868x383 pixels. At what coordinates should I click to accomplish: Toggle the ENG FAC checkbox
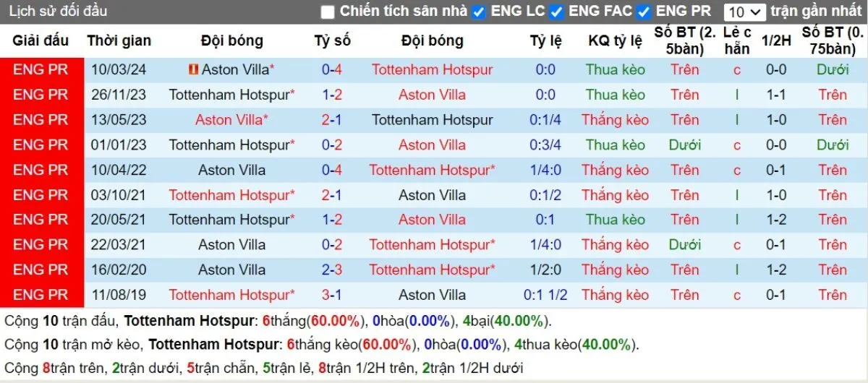[556, 12]
